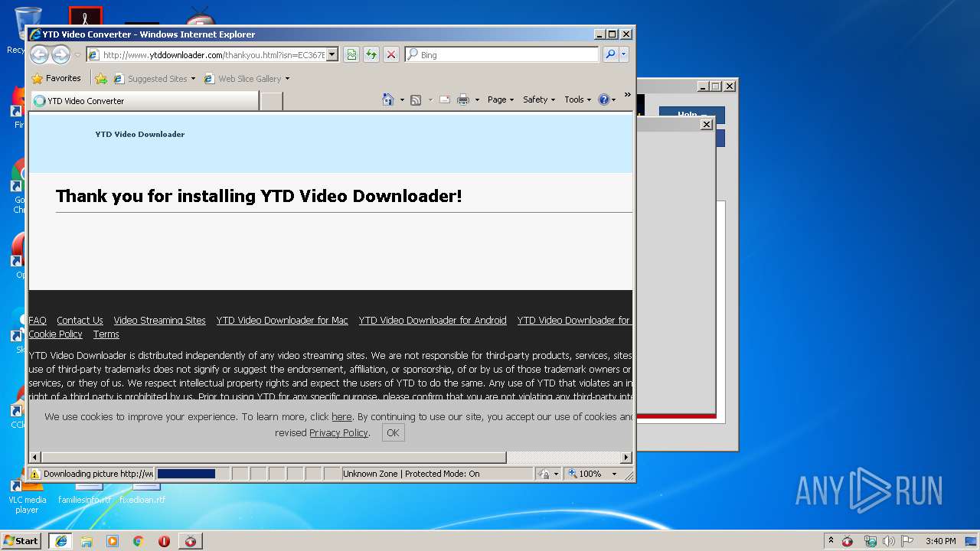Image resolution: width=980 pixels, height=551 pixels.
Task: Stop loading with the red X icon
Action: [390, 54]
